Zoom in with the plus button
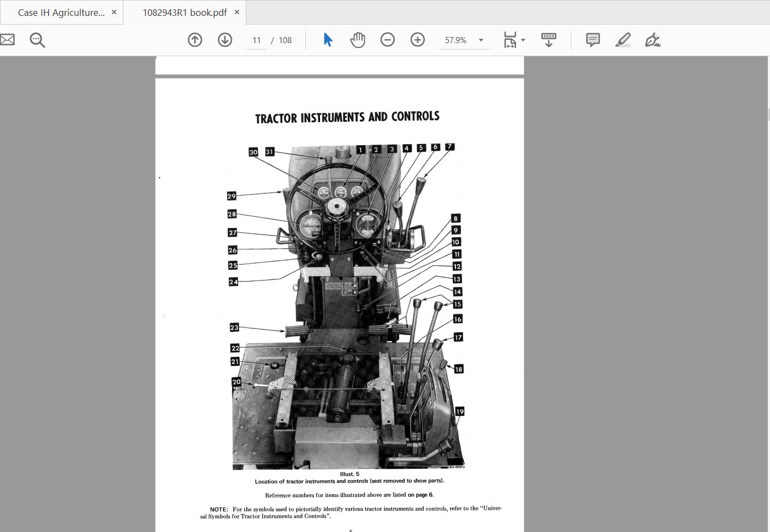 pyautogui.click(x=418, y=40)
